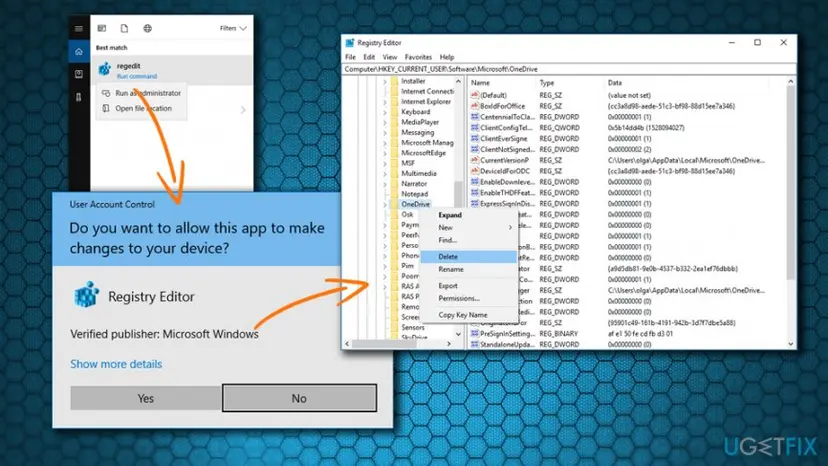This screenshot has height=466, width=828.
Task: Select the Installer key in tree
Action: (413, 81)
